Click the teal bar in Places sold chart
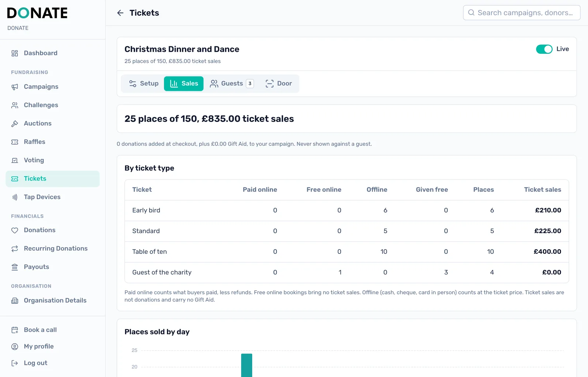The height and width of the screenshot is (377, 588). pyautogui.click(x=247, y=365)
